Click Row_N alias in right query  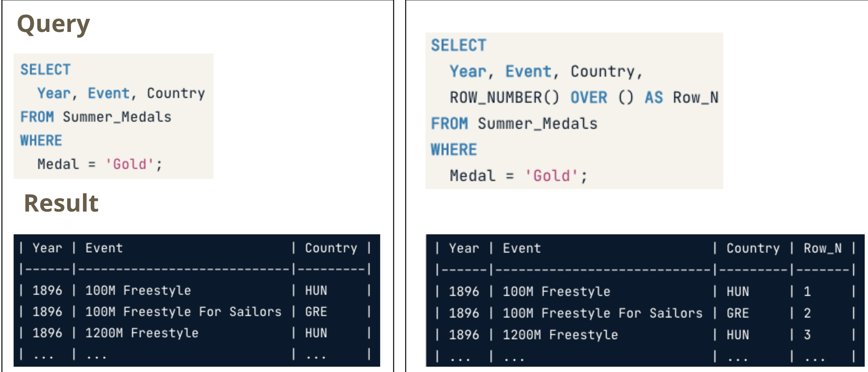coord(696,98)
